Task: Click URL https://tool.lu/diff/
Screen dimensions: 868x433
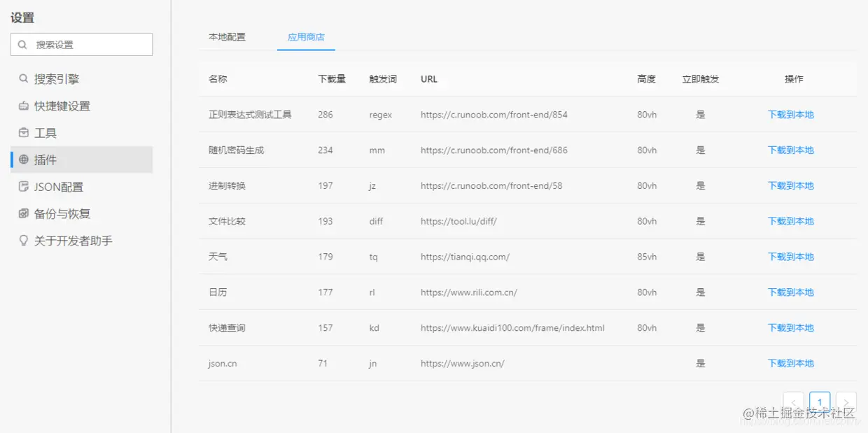Action: [458, 221]
